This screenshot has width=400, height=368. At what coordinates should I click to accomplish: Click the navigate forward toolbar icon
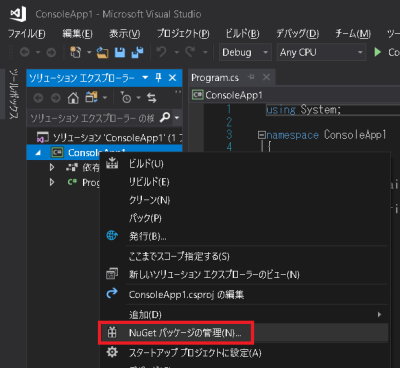click(51, 52)
